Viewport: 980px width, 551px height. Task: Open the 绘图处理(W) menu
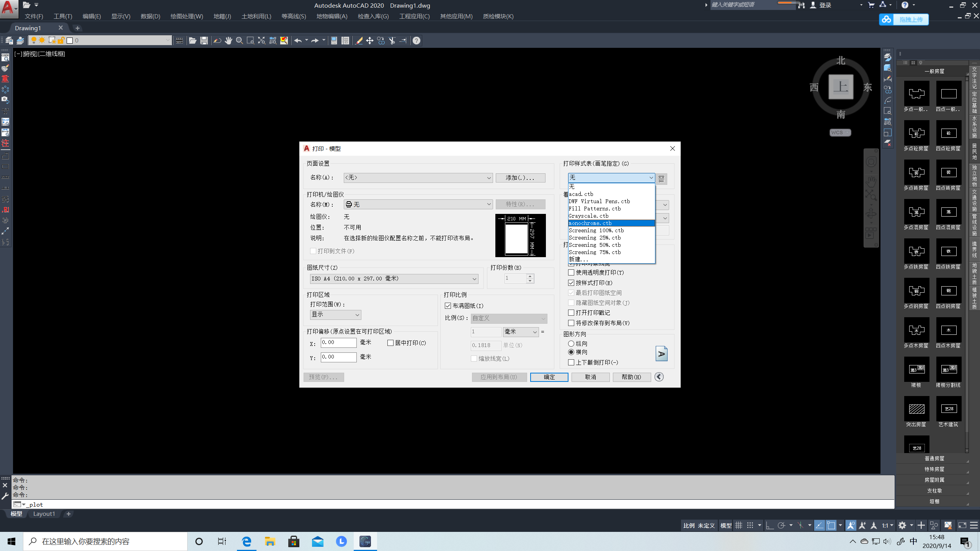[187, 16]
